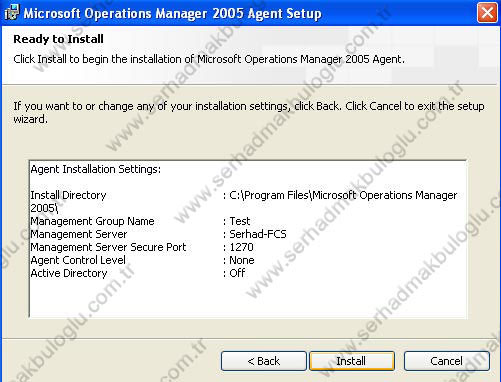Cancel the setup wizard
Screen dimensions: 501x382
tap(447, 361)
